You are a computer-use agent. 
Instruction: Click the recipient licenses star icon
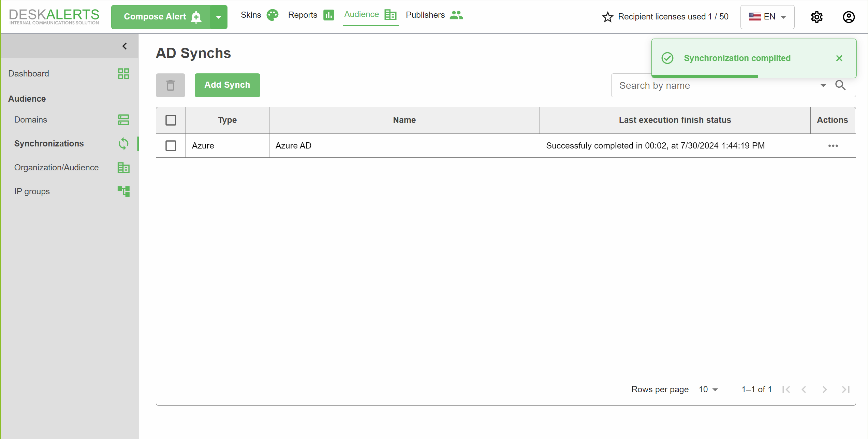point(607,17)
